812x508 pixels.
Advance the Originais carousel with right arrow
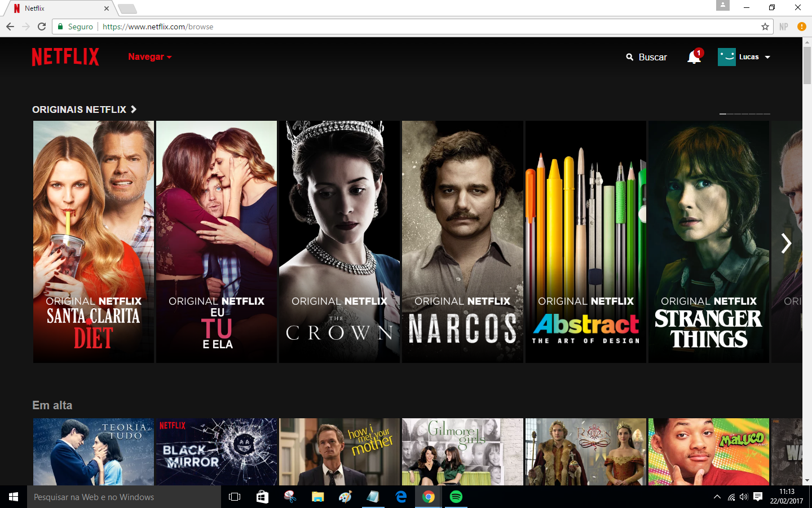786,243
